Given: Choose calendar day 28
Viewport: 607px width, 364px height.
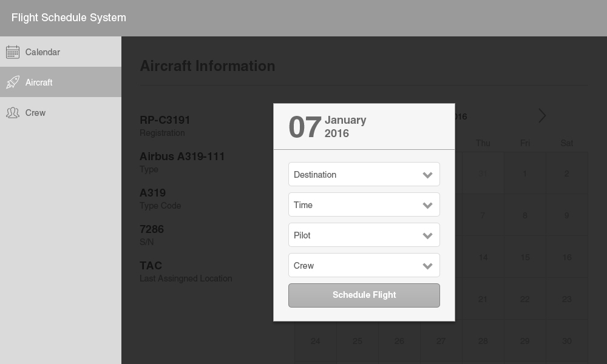Looking at the screenshot, I should click(x=483, y=341).
